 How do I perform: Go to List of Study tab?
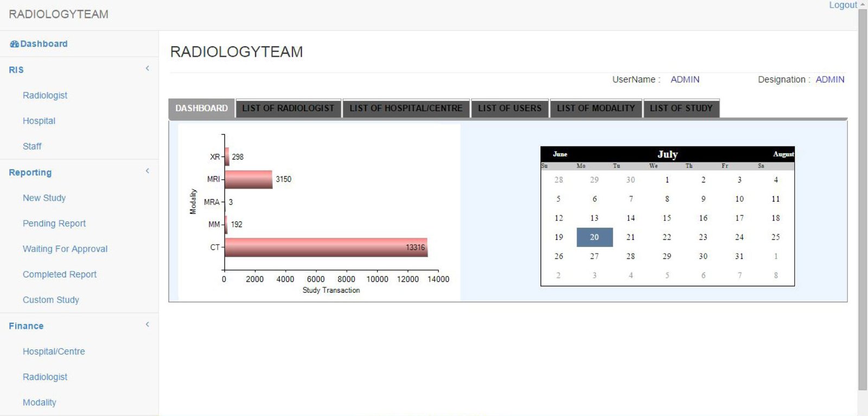click(681, 108)
